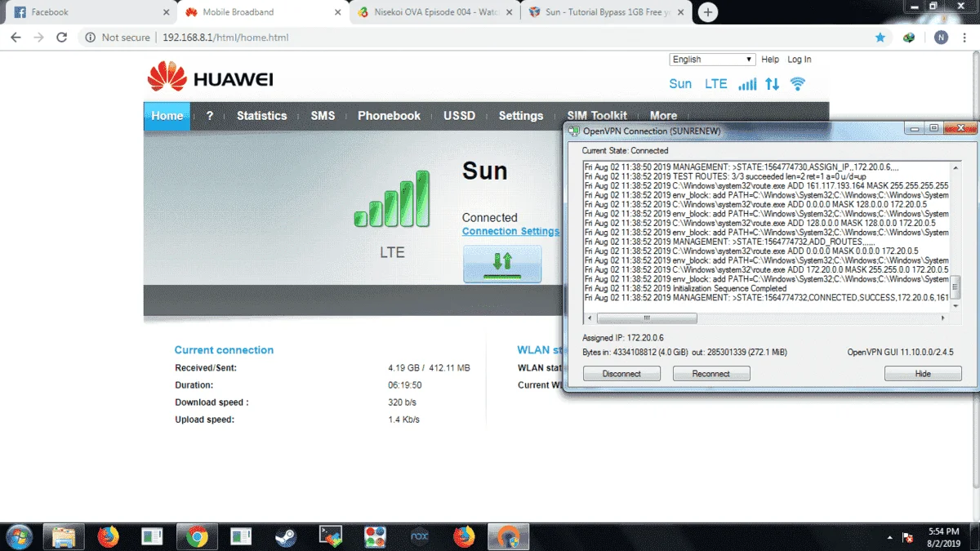Show hidden system tray icons
The height and width of the screenshot is (551, 980).
(x=889, y=537)
